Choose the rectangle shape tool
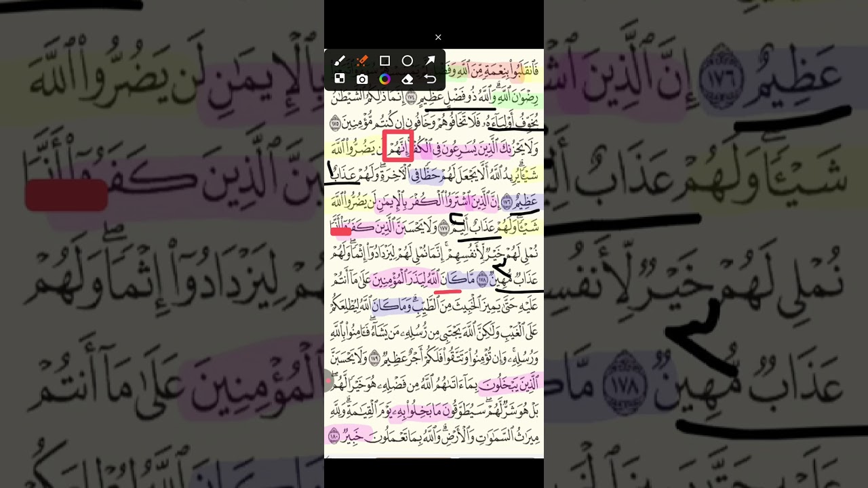Viewport: 868px width, 488px height. [x=384, y=61]
